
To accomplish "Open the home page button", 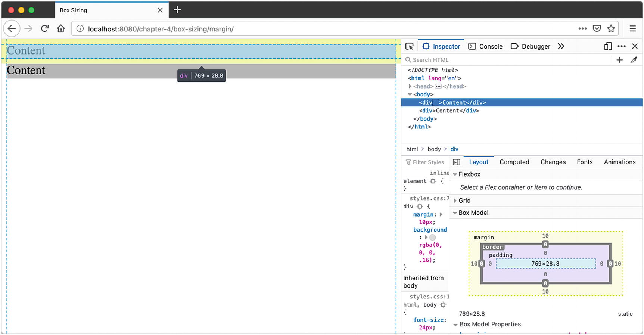I will click(x=61, y=29).
